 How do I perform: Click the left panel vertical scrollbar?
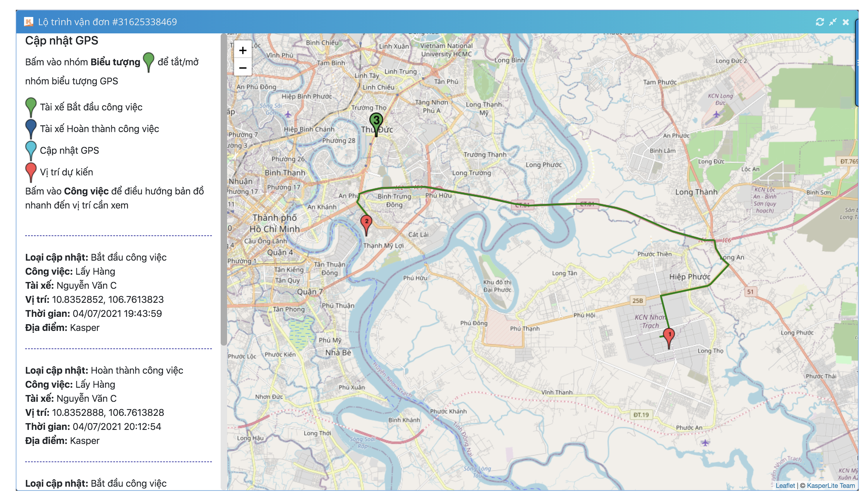point(224,189)
